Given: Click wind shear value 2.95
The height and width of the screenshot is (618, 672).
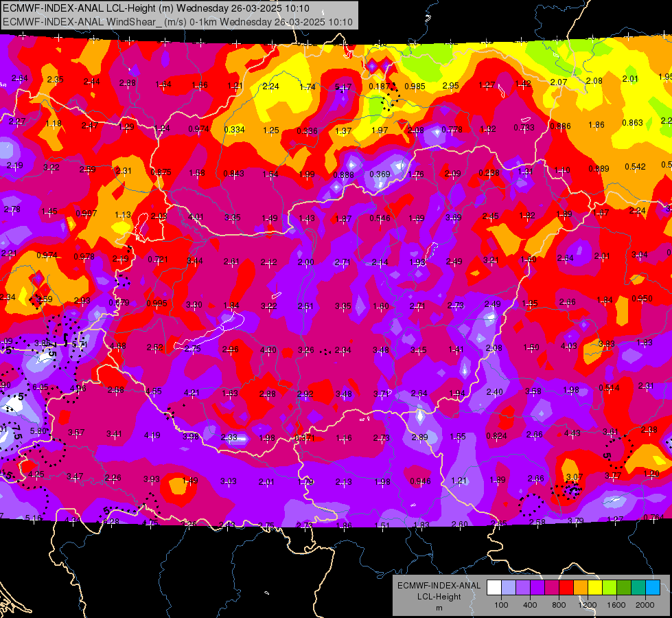Looking at the screenshot, I should [451, 86].
